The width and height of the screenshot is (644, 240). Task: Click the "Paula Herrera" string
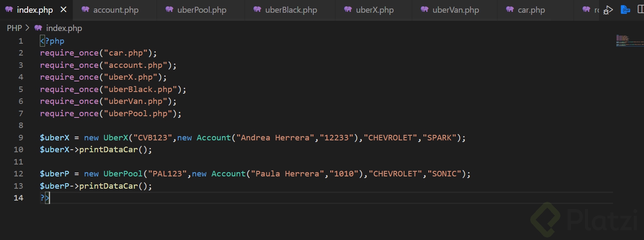288,174
